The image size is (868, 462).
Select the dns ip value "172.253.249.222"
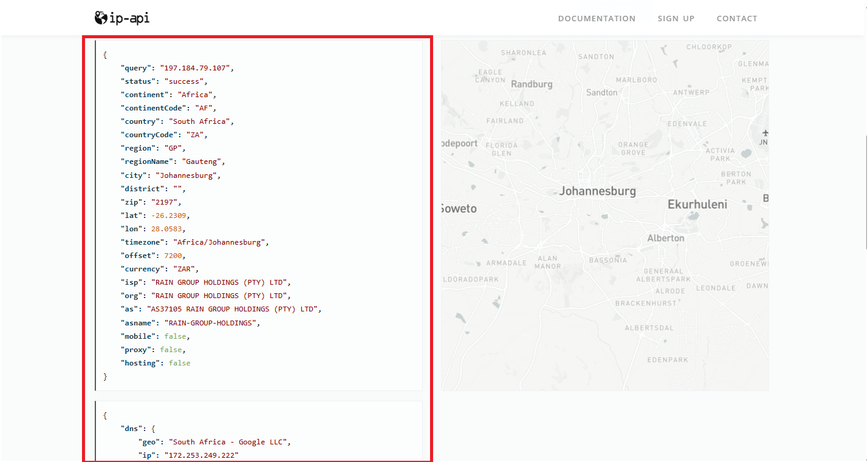click(202, 455)
